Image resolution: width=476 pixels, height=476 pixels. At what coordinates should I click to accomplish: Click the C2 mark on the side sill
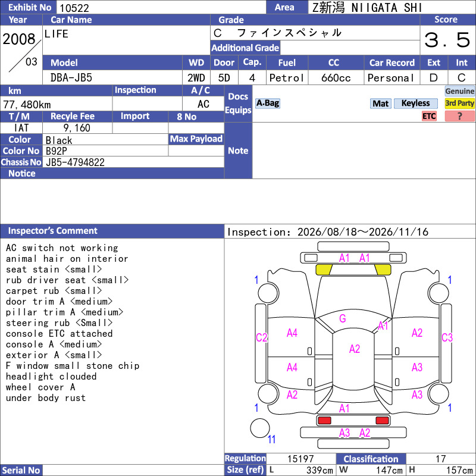pyautogui.click(x=261, y=337)
